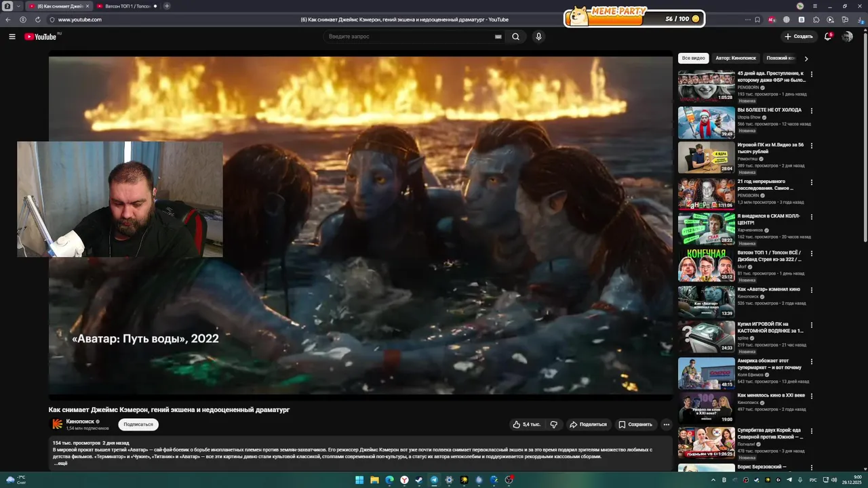Open File Explorer from the taskbar
The image size is (868, 488).
pos(374,480)
